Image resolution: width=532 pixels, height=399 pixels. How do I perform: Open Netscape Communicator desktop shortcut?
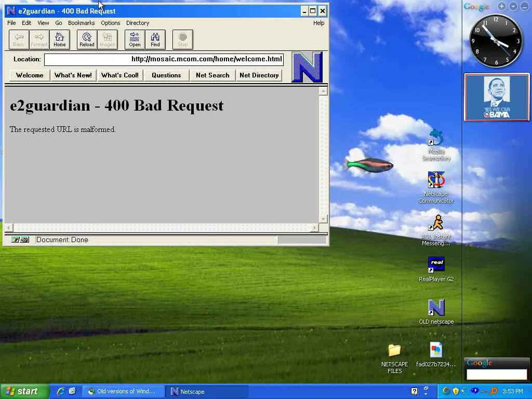pyautogui.click(x=436, y=187)
